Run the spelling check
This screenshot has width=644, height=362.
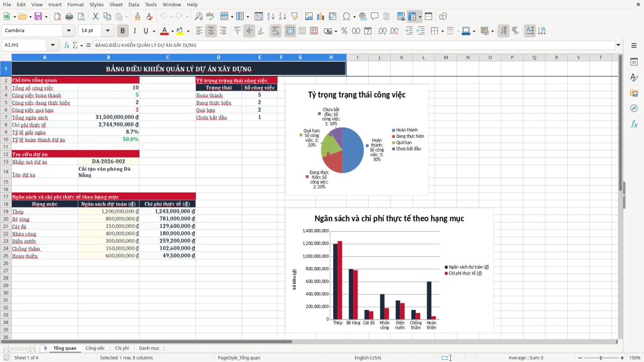click(210, 17)
